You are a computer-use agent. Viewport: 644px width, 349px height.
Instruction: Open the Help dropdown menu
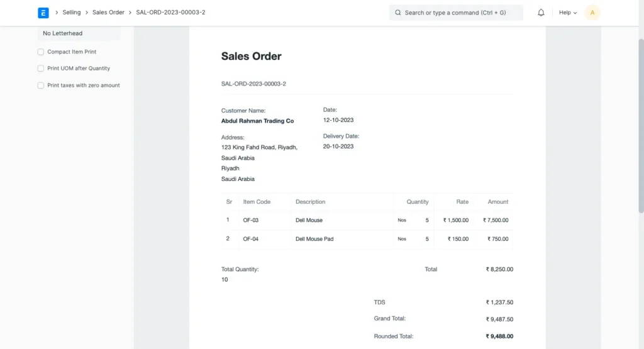(x=568, y=13)
